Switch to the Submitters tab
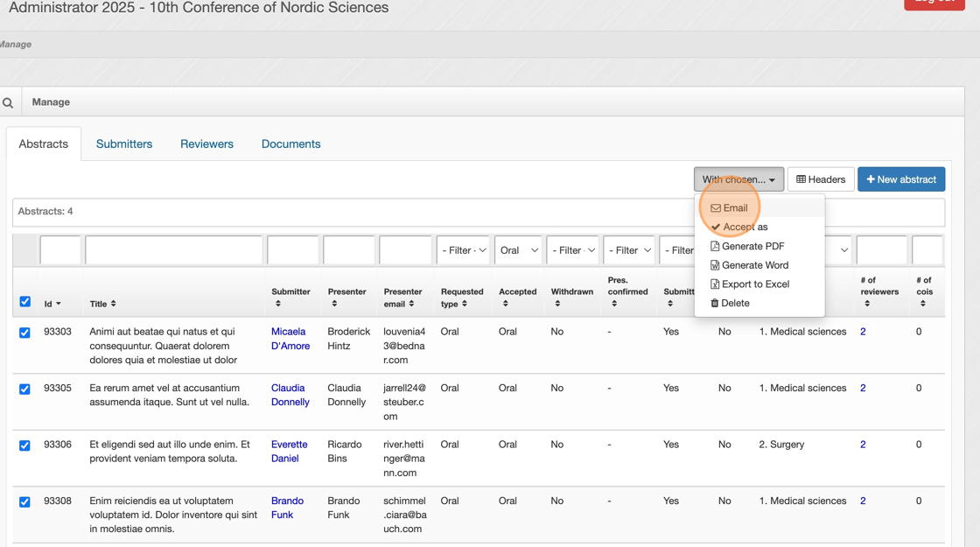The width and height of the screenshot is (980, 547). (124, 144)
